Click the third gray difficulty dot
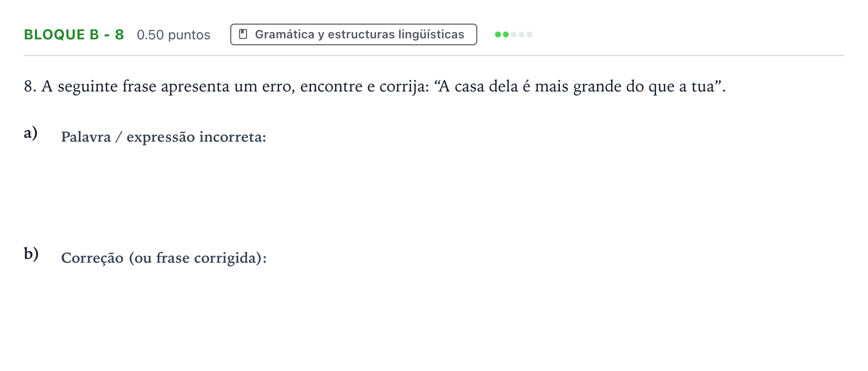Screen dimensions: 868x371 [x=514, y=34]
